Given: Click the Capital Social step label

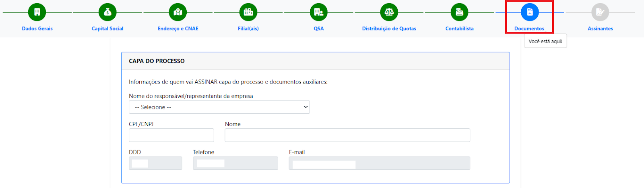Looking at the screenshot, I should 107,29.
